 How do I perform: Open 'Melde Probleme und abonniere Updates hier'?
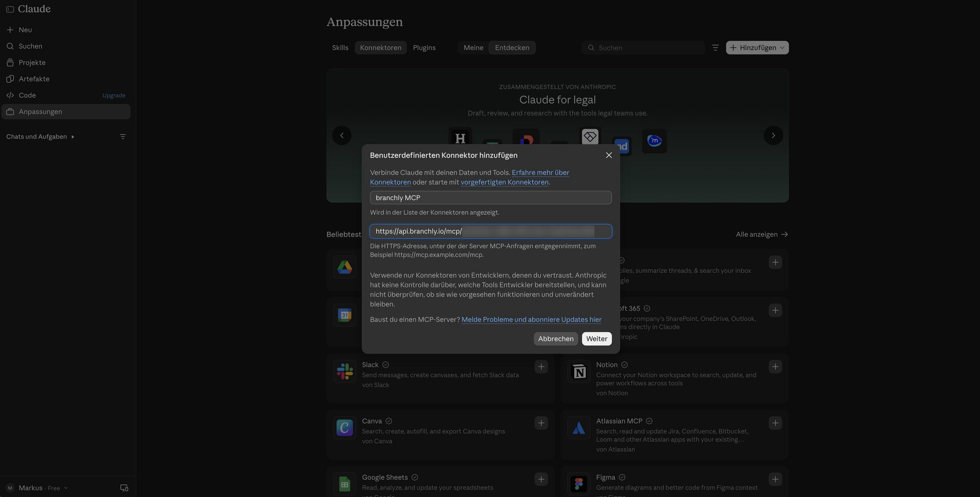[x=532, y=319]
